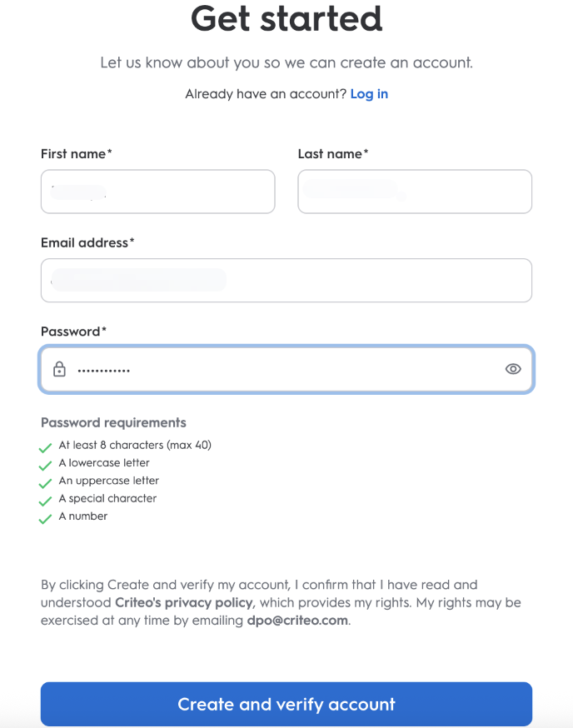Click the "Get started" page heading

[x=286, y=18]
